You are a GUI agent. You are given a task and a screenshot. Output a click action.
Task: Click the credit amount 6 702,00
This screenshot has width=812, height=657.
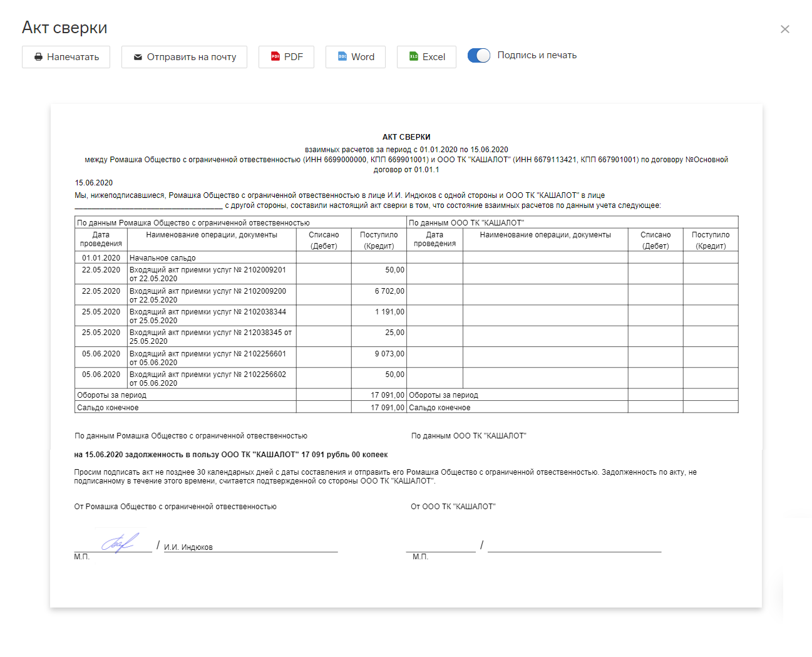pos(389,291)
